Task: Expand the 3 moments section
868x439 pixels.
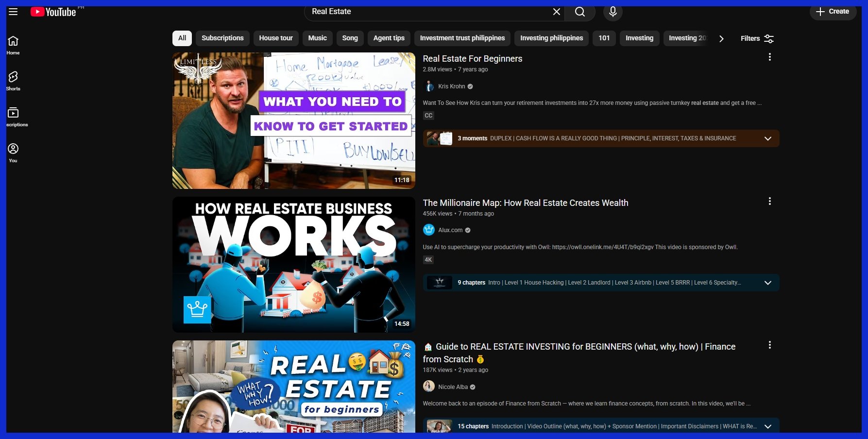Action: 768,138
